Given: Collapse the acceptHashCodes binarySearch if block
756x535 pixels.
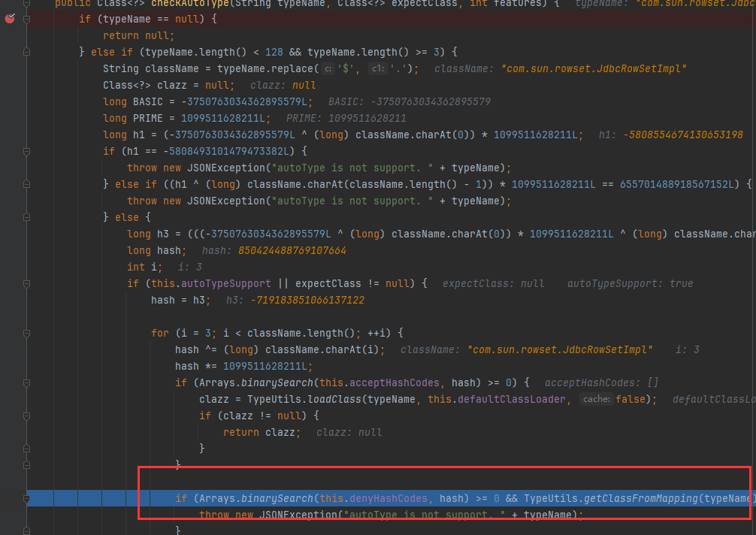Looking at the screenshot, I should (x=27, y=382).
